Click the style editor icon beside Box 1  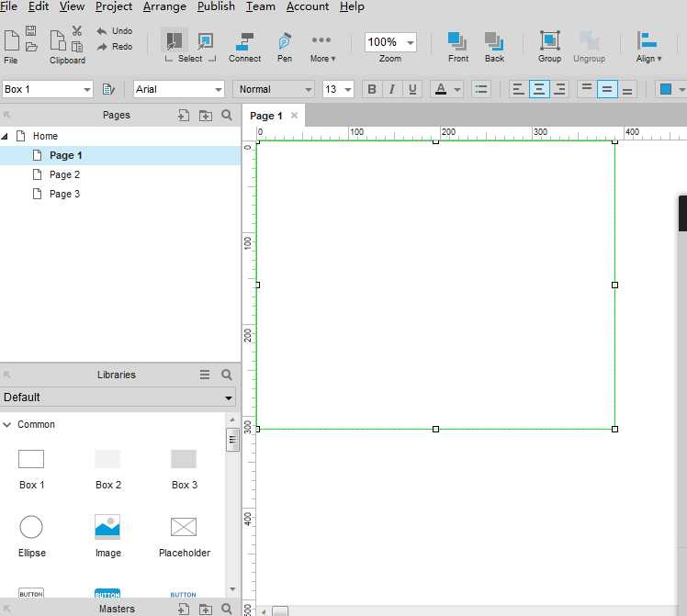pos(108,89)
